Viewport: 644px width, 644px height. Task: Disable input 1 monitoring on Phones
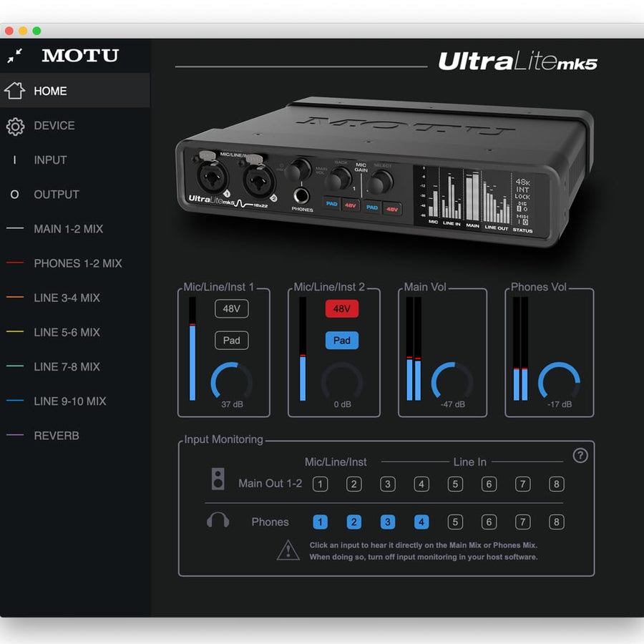click(321, 522)
